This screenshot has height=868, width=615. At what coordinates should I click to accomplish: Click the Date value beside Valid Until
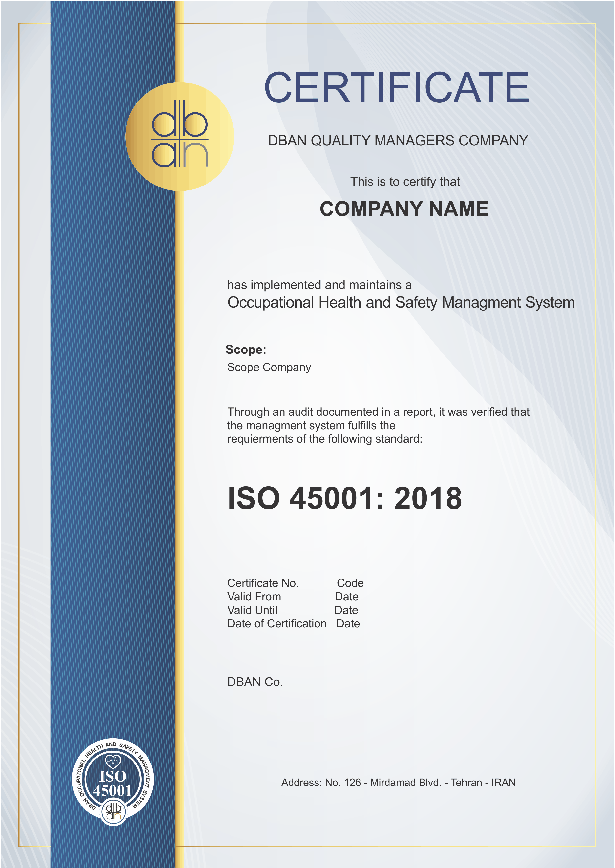346,610
